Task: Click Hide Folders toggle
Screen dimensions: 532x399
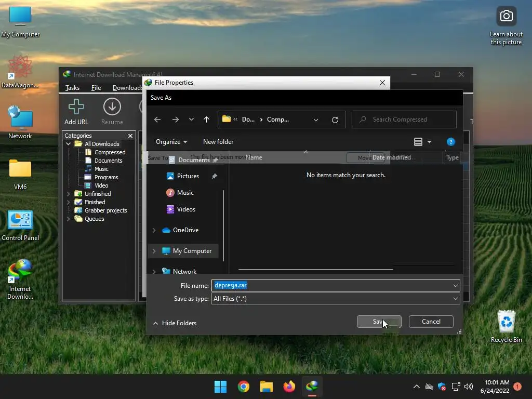Action: [175, 323]
